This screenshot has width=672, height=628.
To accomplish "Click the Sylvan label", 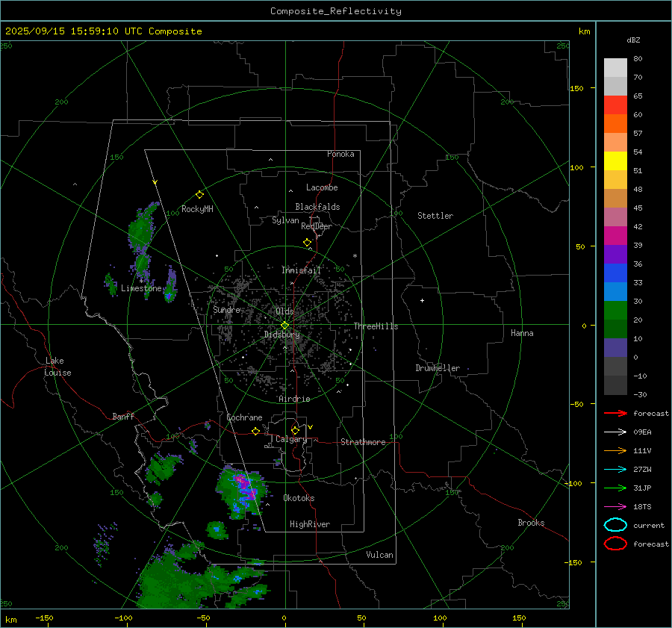I will click(x=285, y=220).
